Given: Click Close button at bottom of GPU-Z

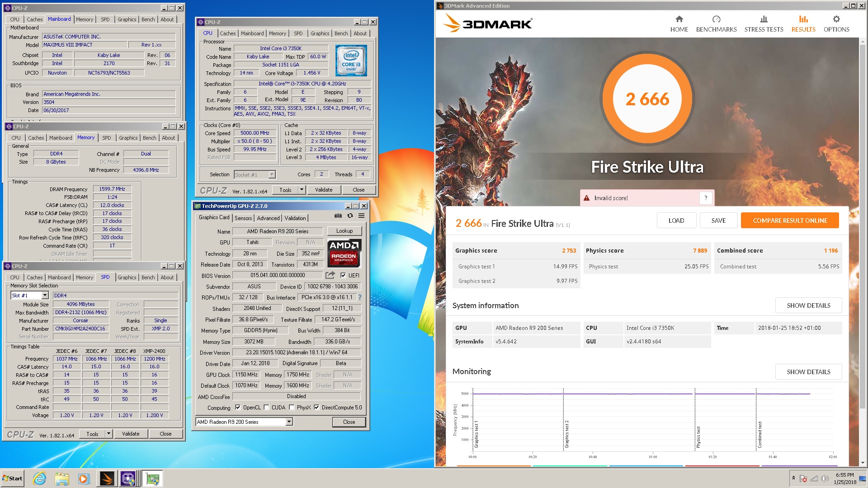Looking at the screenshot, I should pyautogui.click(x=349, y=422).
